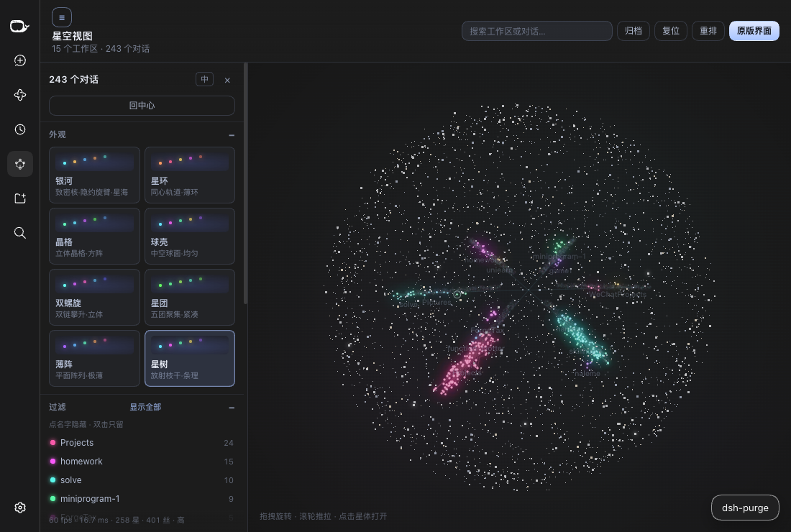Click the 复位 button
The height and width of the screenshot is (532, 791).
[670, 31]
